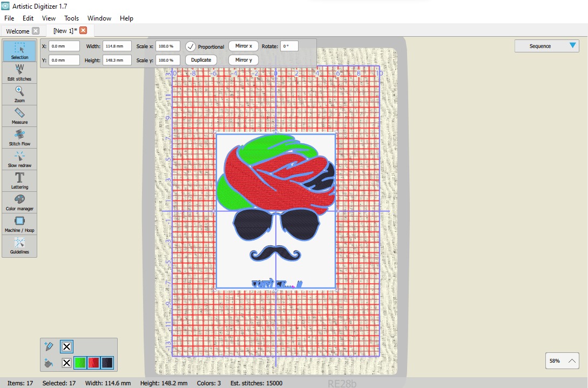Open the Window menu
The image size is (588, 388).
pyautogui.click(x=99, y=18)
